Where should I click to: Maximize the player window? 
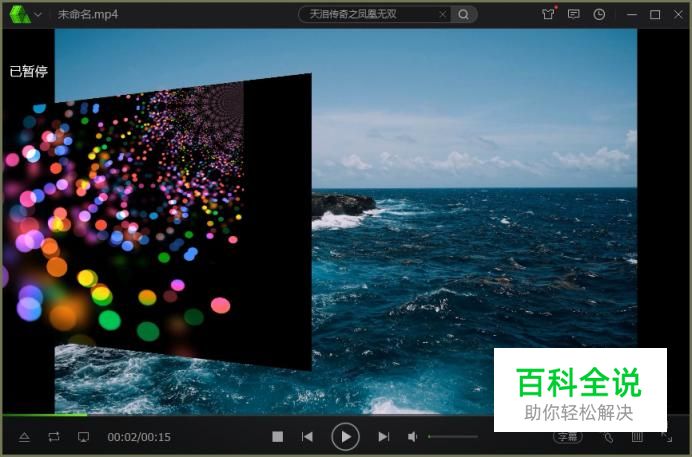(655, 15)
